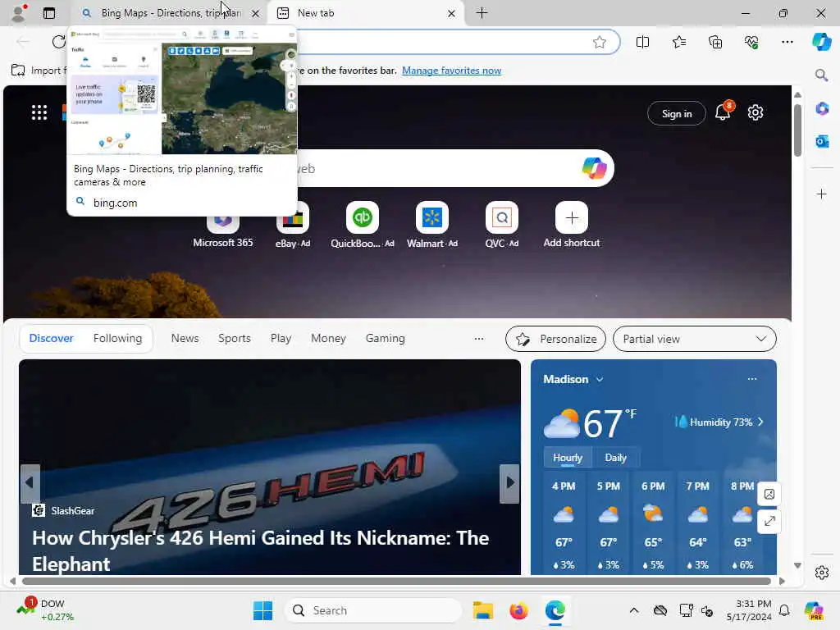This screenshot has width=840, height=630.
Task: Toggle split screen view
Action: click(x=642, y=42)
